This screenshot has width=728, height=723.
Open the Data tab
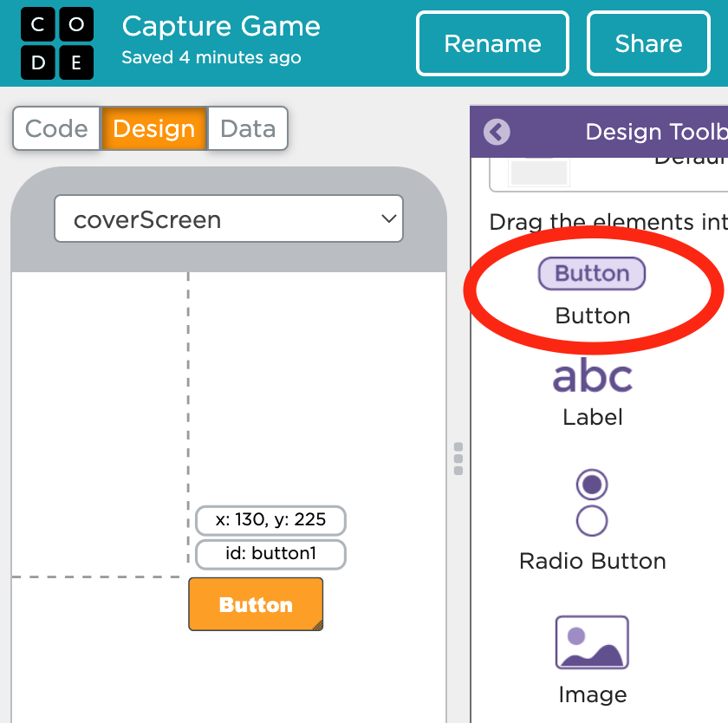click(248, 129)
